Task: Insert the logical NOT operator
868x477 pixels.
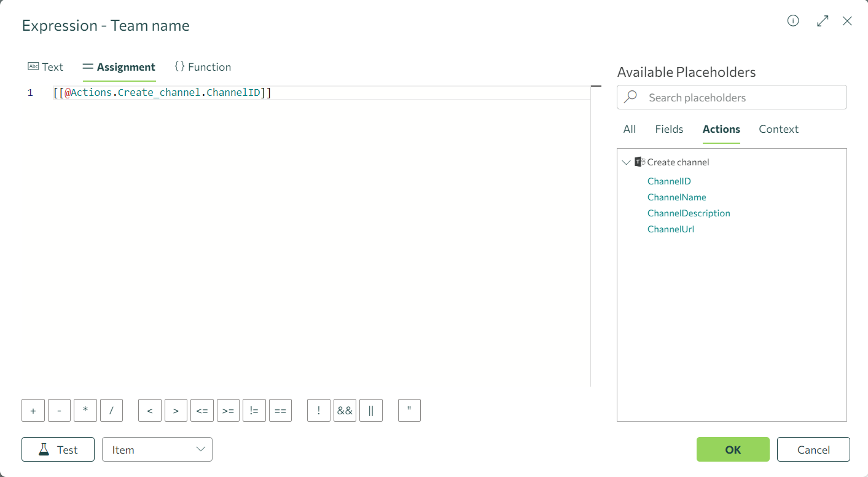Action: pos(319,411)
